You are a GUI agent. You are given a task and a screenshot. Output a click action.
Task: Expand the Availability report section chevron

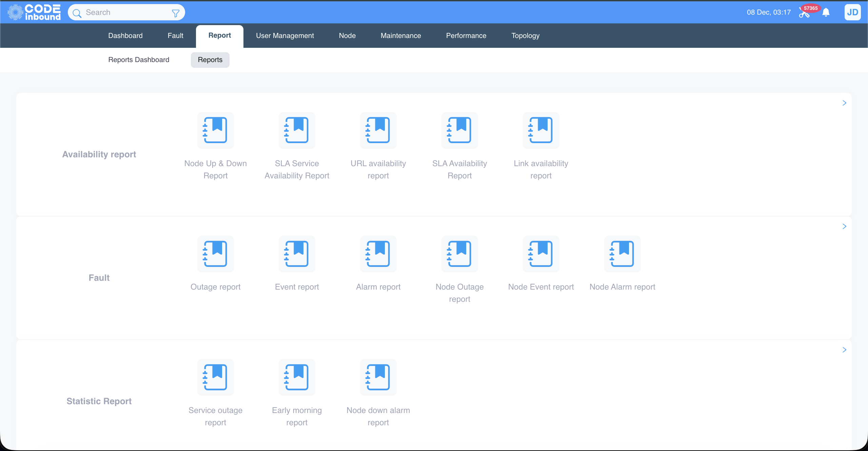(844, 103)
